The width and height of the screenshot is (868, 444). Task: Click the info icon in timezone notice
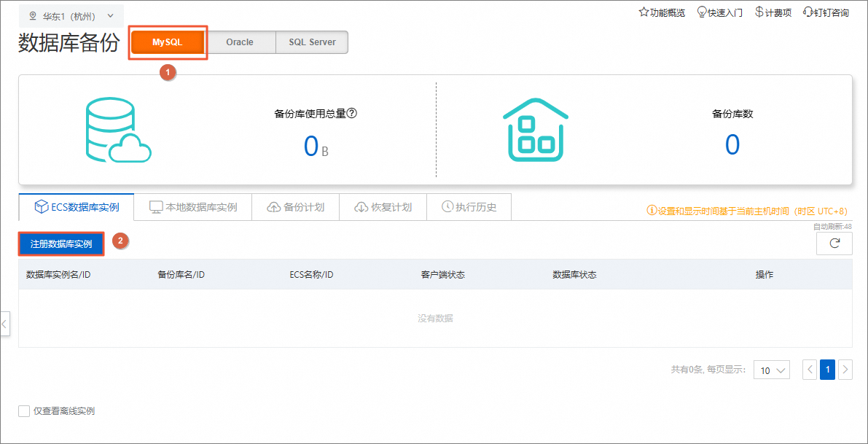[652, 211]
